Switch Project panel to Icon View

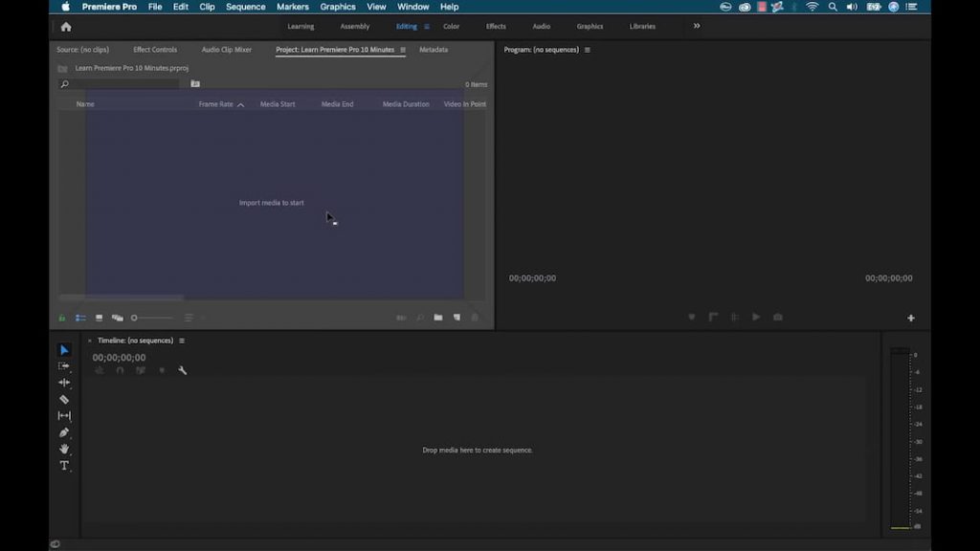[99, 318]
